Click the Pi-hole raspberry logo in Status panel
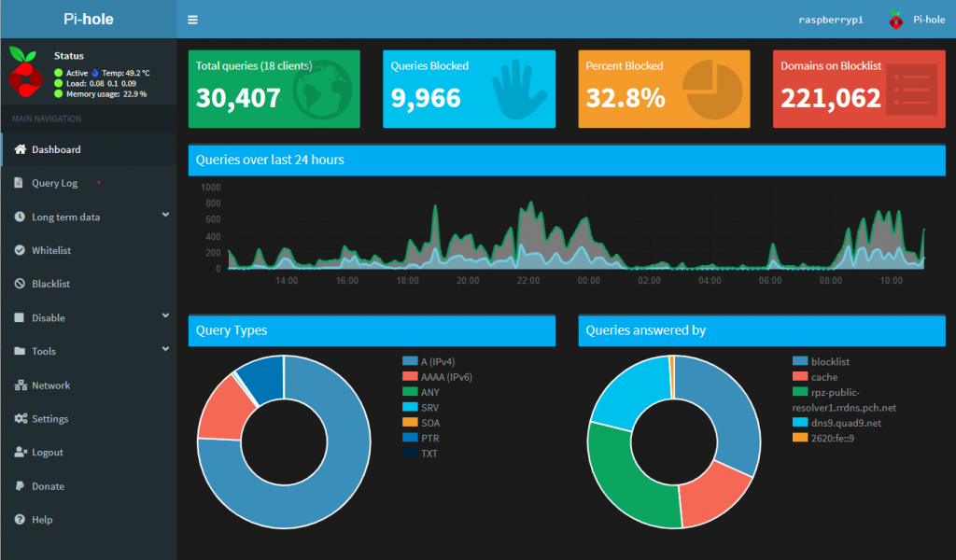 point(25,73)
